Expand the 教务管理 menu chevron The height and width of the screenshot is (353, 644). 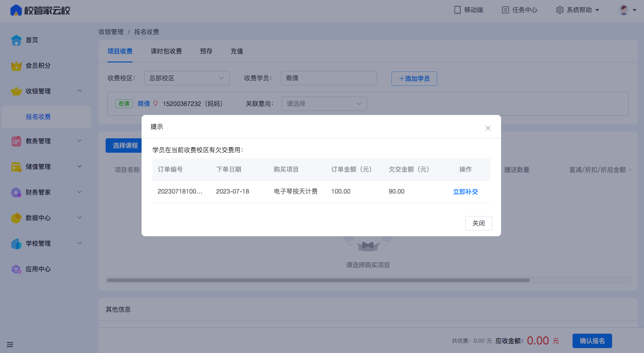pyautogui.click(x=80, y=141)
